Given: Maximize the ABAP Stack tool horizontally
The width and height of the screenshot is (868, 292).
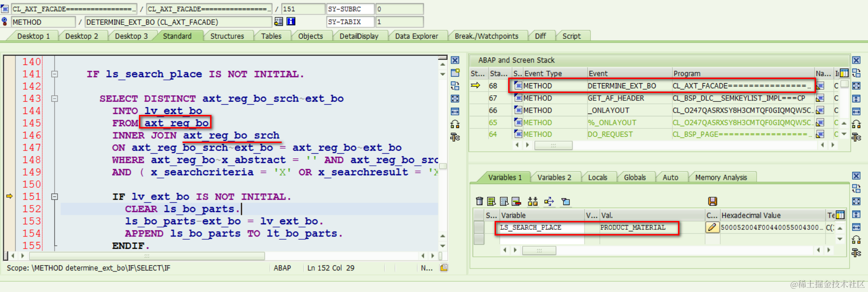Looking at the screenshot, I should tap(856, 111).
